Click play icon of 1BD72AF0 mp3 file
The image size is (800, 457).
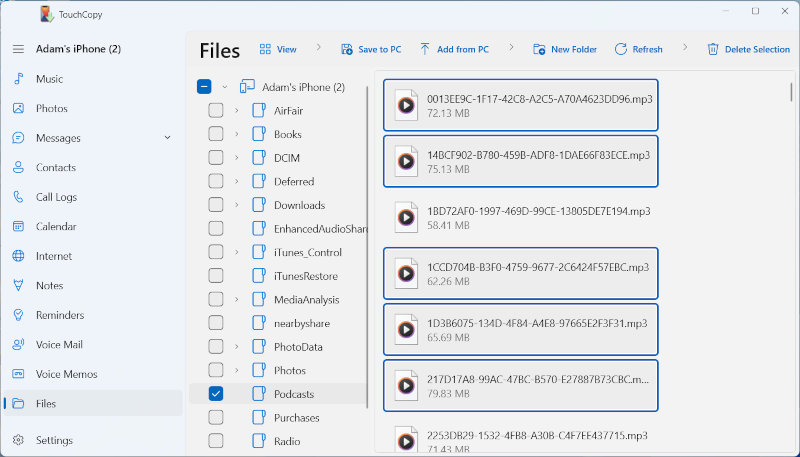pos(406,218)
